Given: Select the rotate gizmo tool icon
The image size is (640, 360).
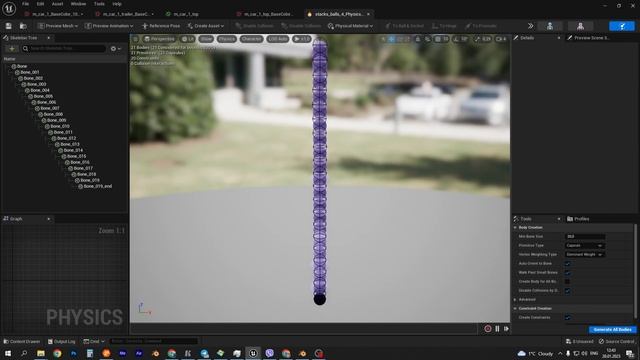Looking at the screenshot, I should (x=400, y=39).
